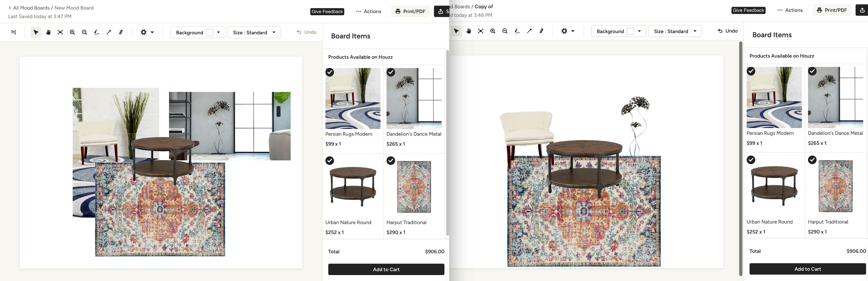Open the gear settings menu in Copy of window
Image resolution: width=868 pixels, height=281 pixels.
[x=568, y=31]
